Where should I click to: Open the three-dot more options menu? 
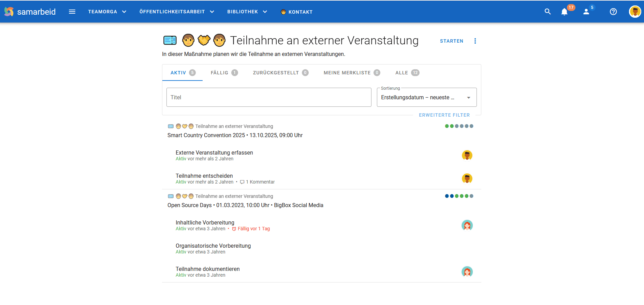click(x=475, y=41)
